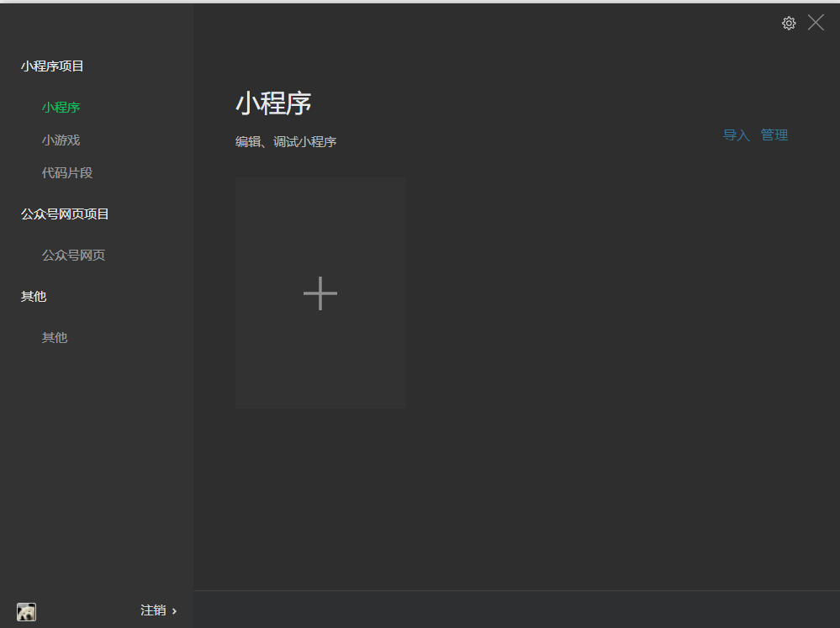
Task: Open the 其他 sidebar sub-item
Action: click(x=55, y=338)
